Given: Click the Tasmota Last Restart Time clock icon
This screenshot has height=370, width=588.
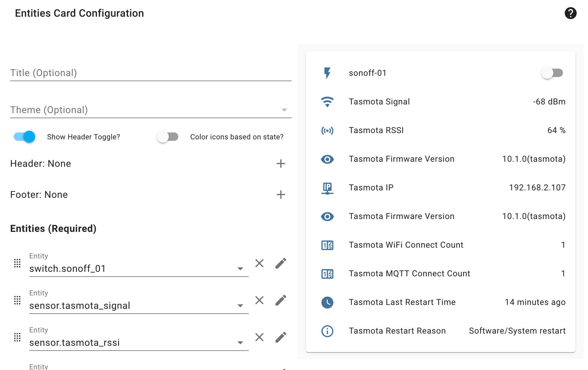Looking at the screenshot, I should [x=327, y=302].
